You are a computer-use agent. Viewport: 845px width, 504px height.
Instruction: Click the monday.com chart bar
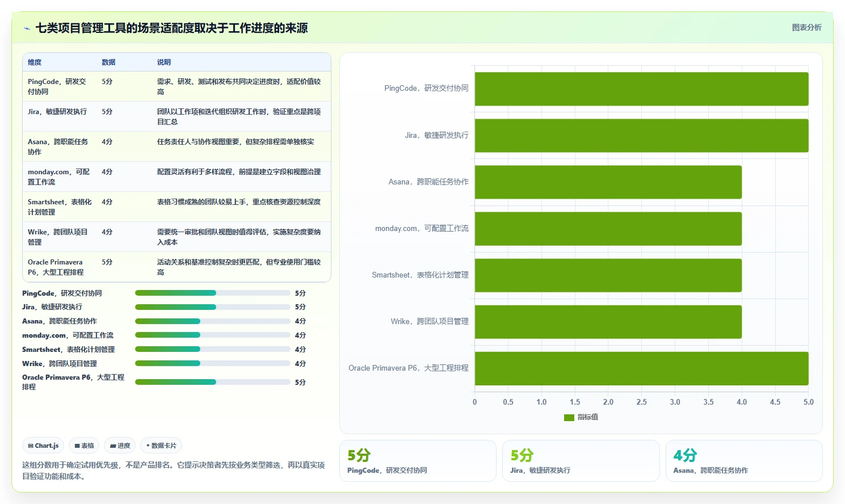coord(608,229)
